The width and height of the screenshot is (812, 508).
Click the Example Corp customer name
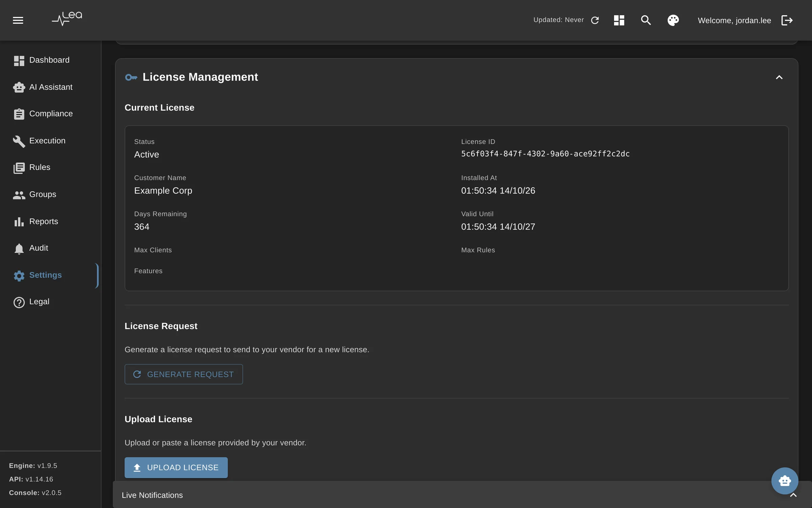click(163, 191)
